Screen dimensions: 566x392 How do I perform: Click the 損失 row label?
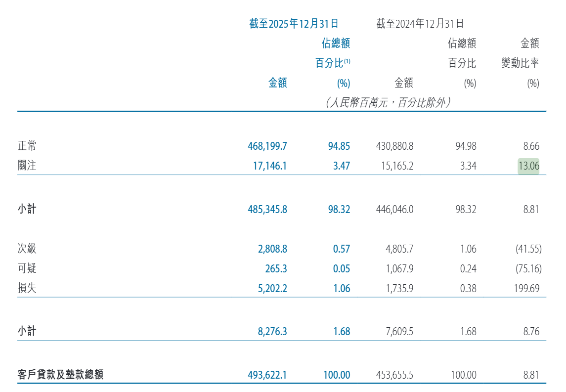pos(27,288)
